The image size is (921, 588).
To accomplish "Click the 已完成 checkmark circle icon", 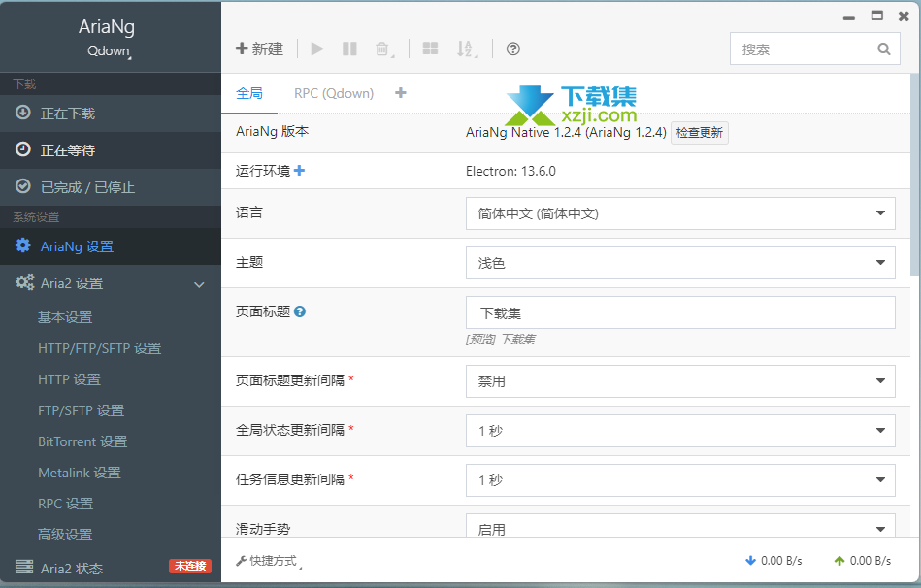I will 23,186.
